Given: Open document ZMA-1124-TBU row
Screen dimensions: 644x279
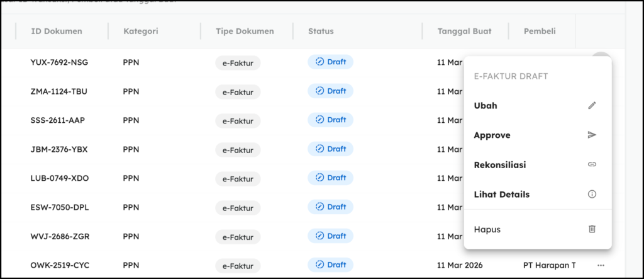Looking at the screenshot, I should tap(58, 91).
